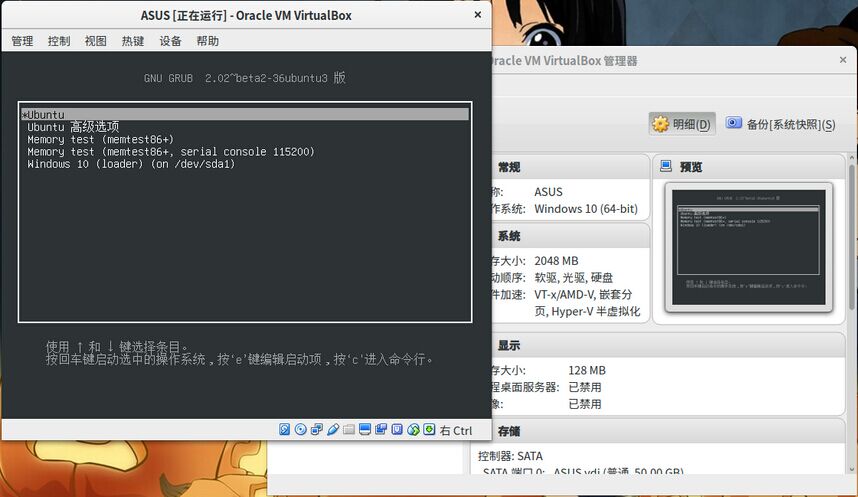Open the 帮助 menu
The image size is (858, 497).
click(x=207, y=41)
